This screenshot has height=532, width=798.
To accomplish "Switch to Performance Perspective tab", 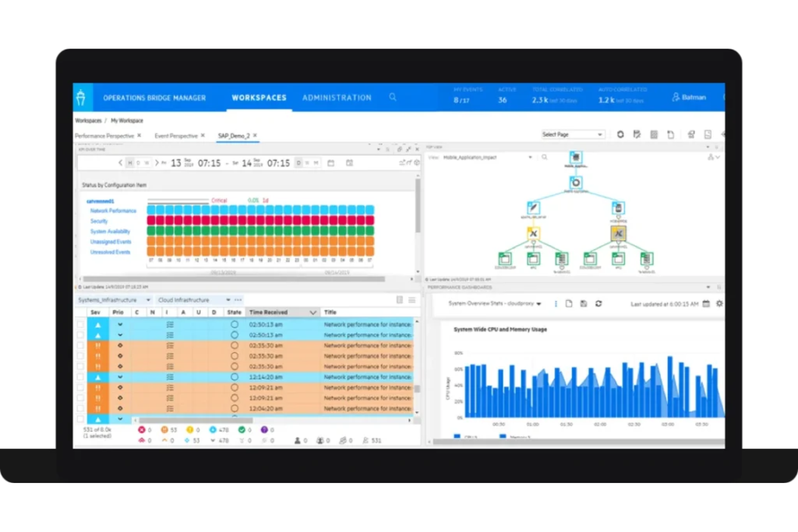I will pos(105,136).
